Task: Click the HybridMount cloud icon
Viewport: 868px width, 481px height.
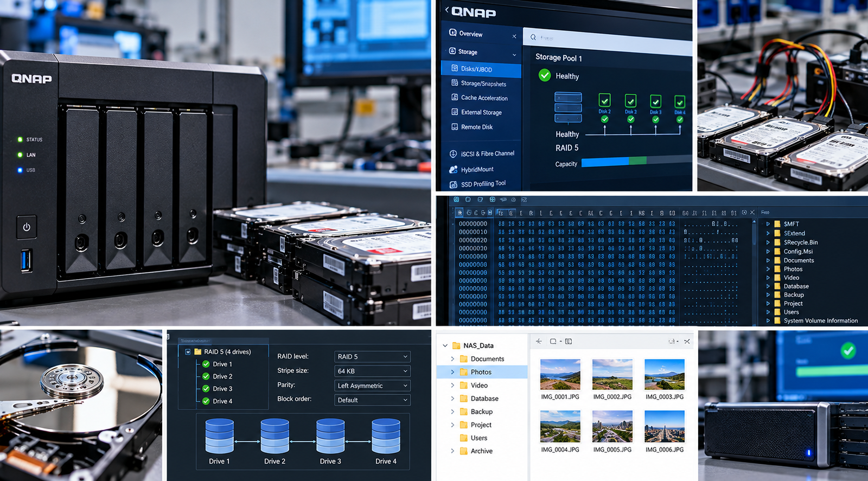Action: (x=453, y=169)
